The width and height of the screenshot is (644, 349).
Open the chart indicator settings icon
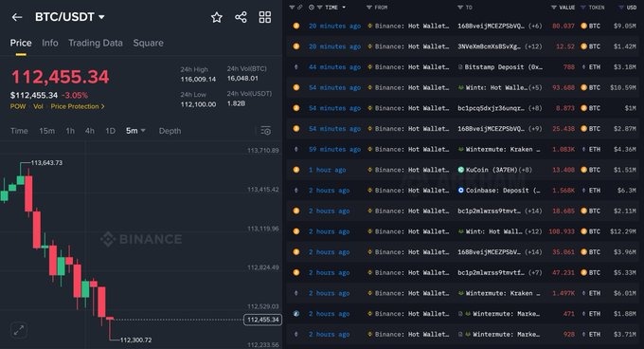[266, 131]
